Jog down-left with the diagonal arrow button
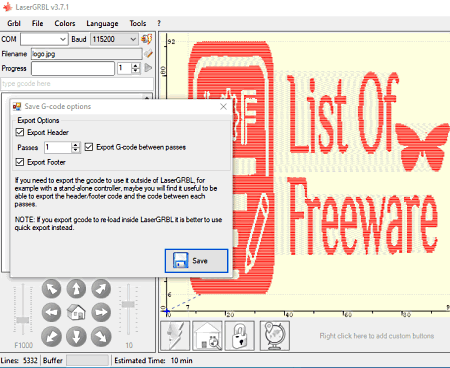This screenshot has width=450, height=368. tap(51, 336)
